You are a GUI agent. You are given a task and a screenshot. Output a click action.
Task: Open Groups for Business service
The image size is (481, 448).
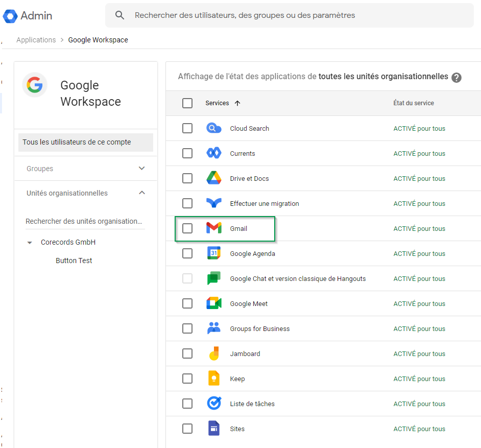coord(259,328)
